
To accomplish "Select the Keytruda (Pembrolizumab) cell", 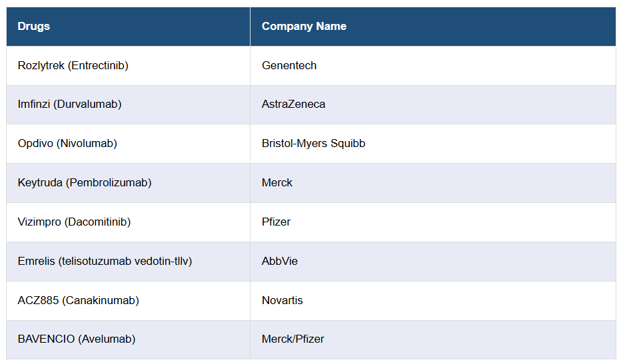I will point(85,182).
